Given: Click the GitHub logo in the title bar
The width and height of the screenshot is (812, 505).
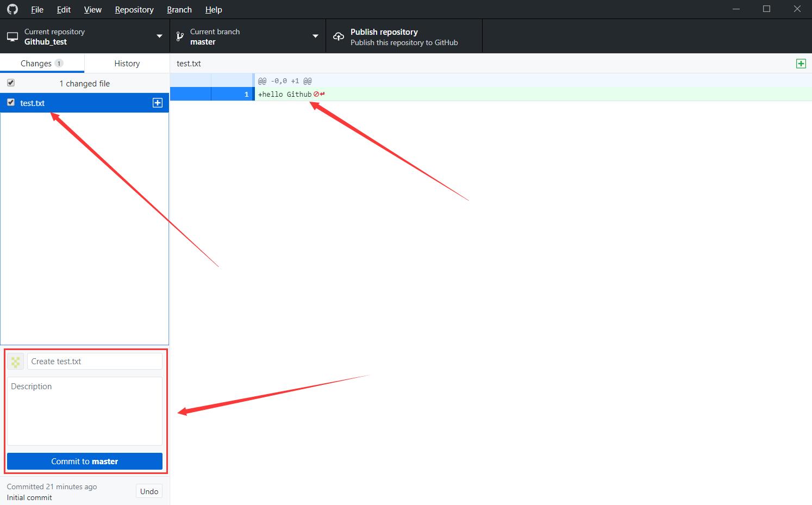Looking at the screenshot, I should (12, 9).
